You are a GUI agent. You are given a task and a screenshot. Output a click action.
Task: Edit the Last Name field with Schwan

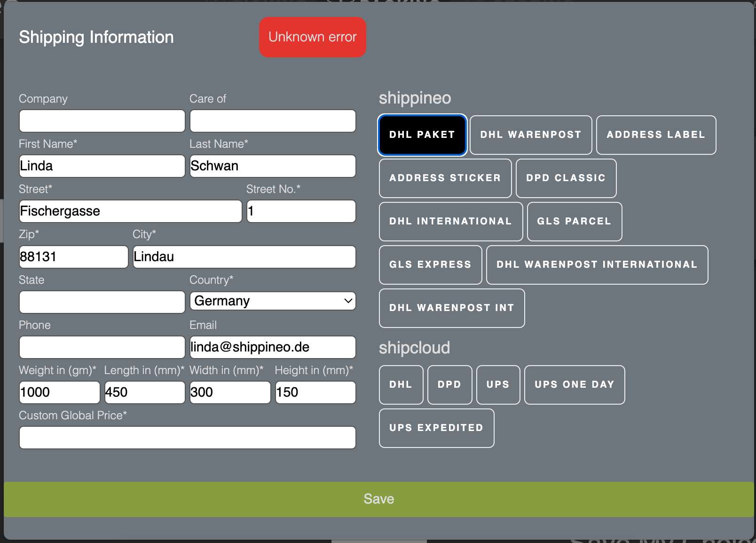[x=273, y=166]
